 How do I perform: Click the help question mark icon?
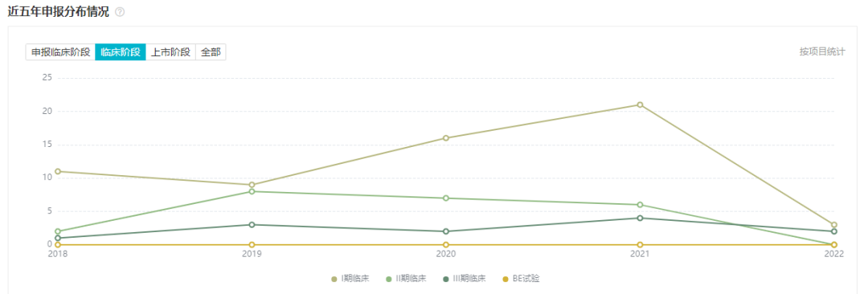point(119,12)
